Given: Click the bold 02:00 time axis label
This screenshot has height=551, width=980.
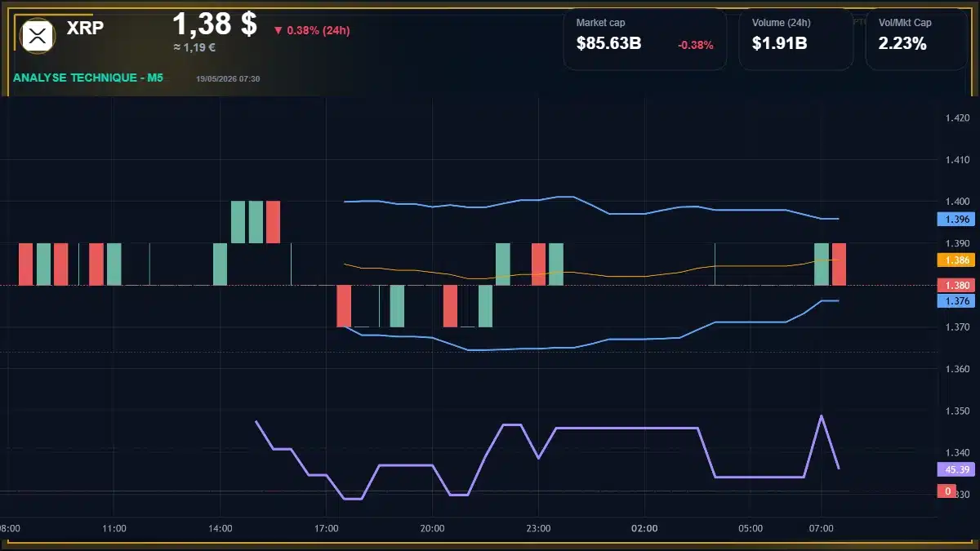Looking at the screenshot, I should point(644,528).
